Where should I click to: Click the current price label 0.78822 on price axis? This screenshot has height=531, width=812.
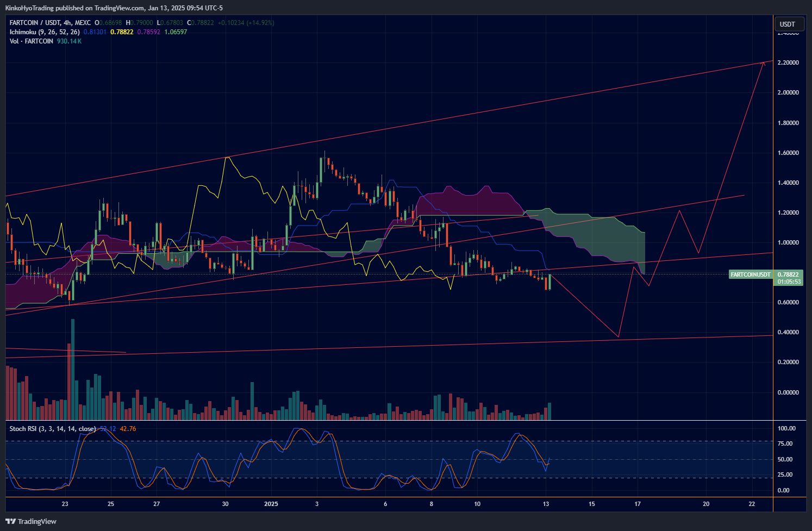click(x=788, y=274)
